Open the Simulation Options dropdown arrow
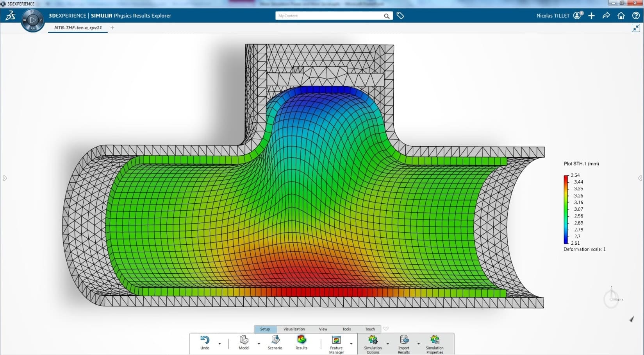The width and height of the screenshot is (644, 355). coord(387,344)
